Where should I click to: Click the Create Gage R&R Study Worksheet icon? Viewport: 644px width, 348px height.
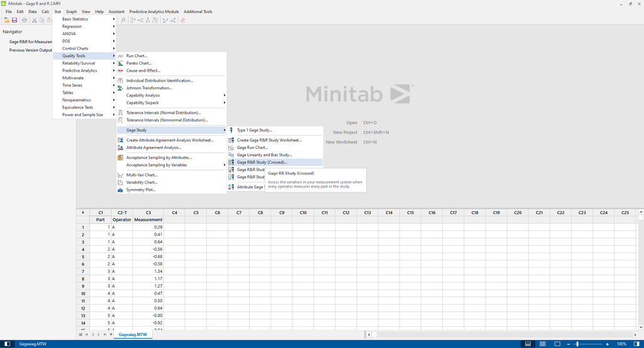click(231, 140)
